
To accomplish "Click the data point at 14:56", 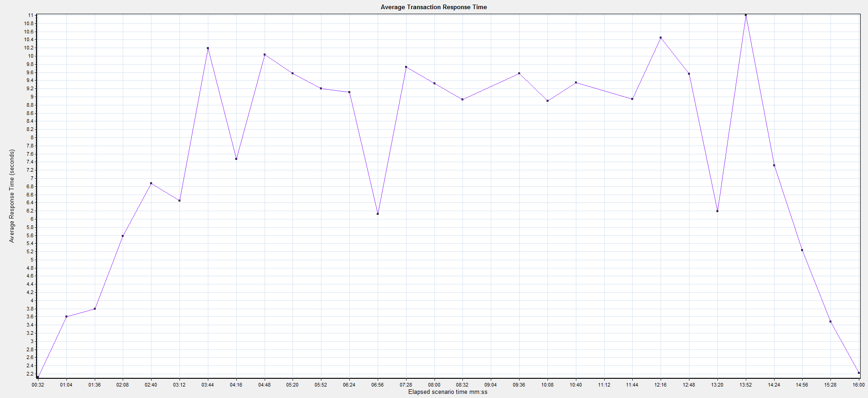I will 802,250.
